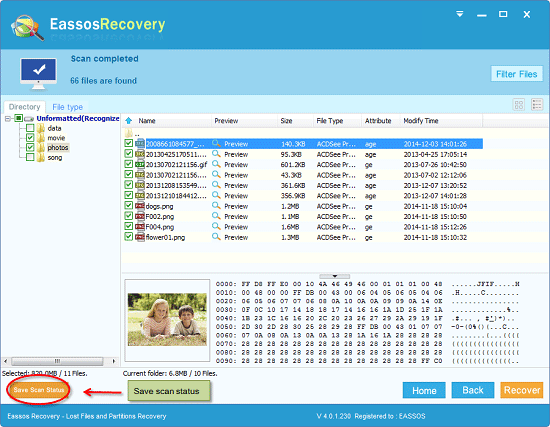Click the Unformatted drive icon
Screen dimensions: 550x427
pyautogui.click(x=29, y=119)
